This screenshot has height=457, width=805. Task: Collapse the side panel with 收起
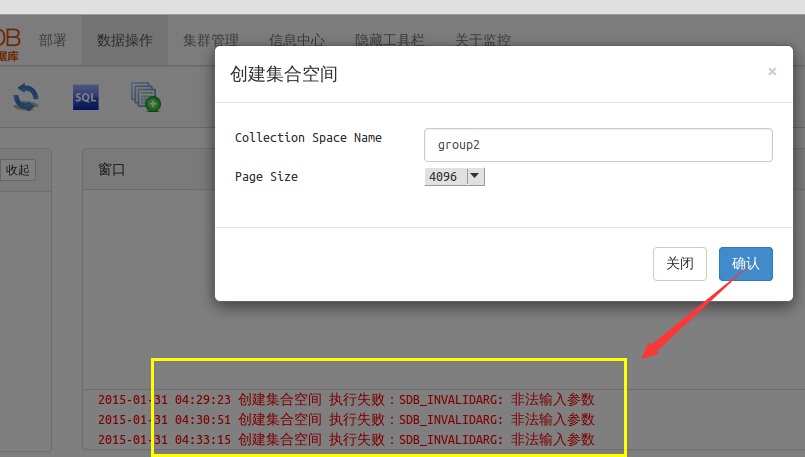pyautogui.click(x=17, y=170)
